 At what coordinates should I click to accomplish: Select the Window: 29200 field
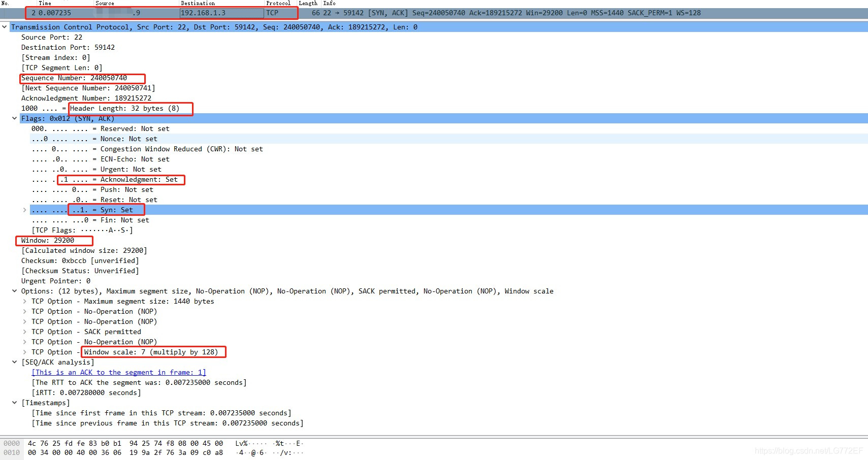(48, 240)
